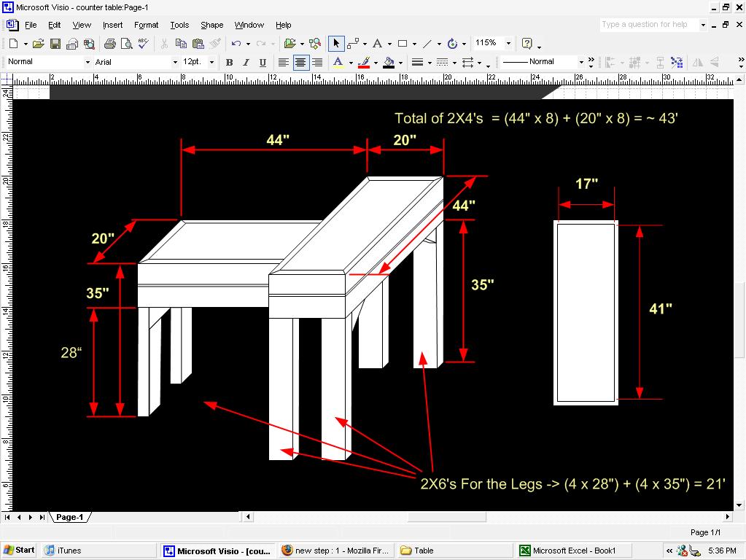Open the Shape menu
Image resolution: width=746 pixels, height=560 pixels.
(211, 24)
